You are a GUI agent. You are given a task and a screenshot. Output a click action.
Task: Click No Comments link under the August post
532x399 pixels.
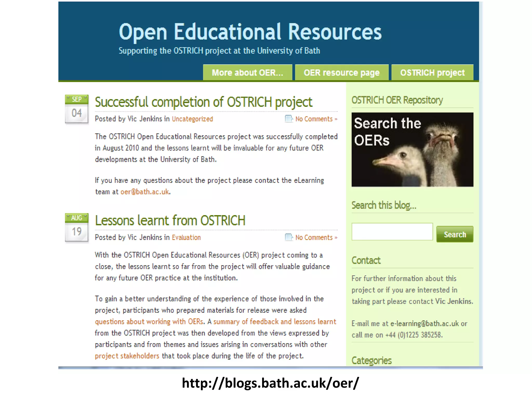316,237
